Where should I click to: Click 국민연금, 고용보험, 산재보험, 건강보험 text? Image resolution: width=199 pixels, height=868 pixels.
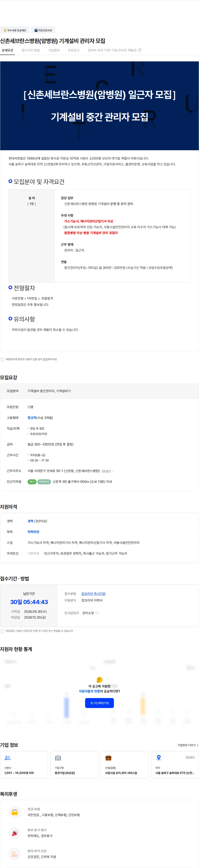coord(53,815)
